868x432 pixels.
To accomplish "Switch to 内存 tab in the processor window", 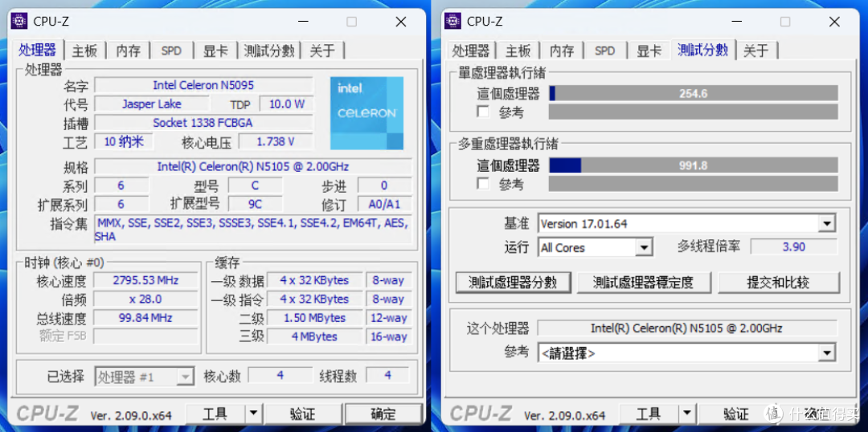I will 129,51.
